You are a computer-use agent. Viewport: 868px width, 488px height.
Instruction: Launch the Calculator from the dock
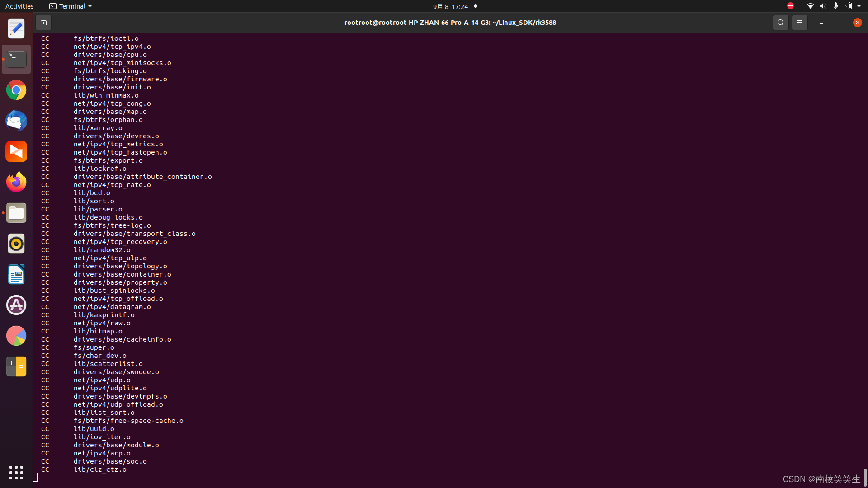(x=16, y=366)
